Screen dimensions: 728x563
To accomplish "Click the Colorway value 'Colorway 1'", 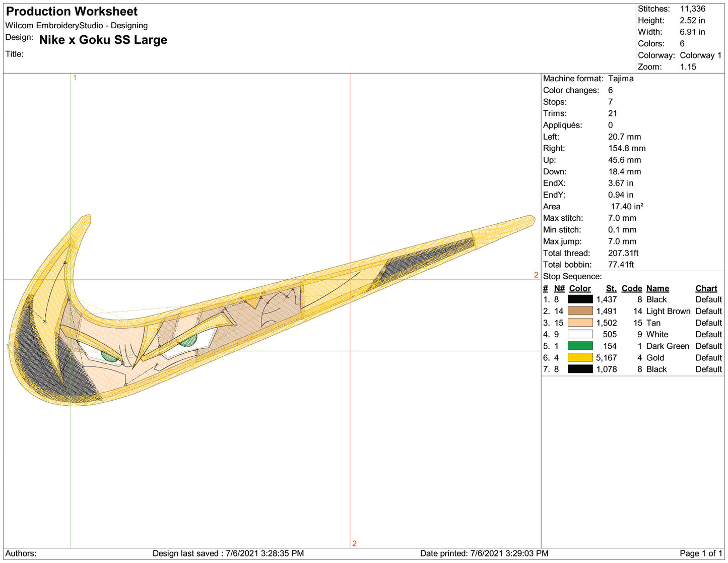I will point(700,55).
